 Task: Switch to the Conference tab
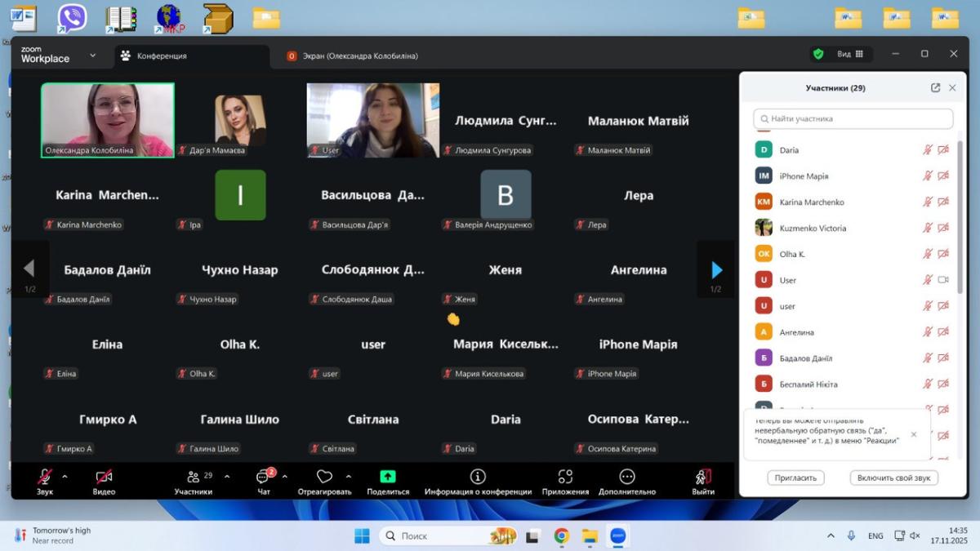point(162,56)
